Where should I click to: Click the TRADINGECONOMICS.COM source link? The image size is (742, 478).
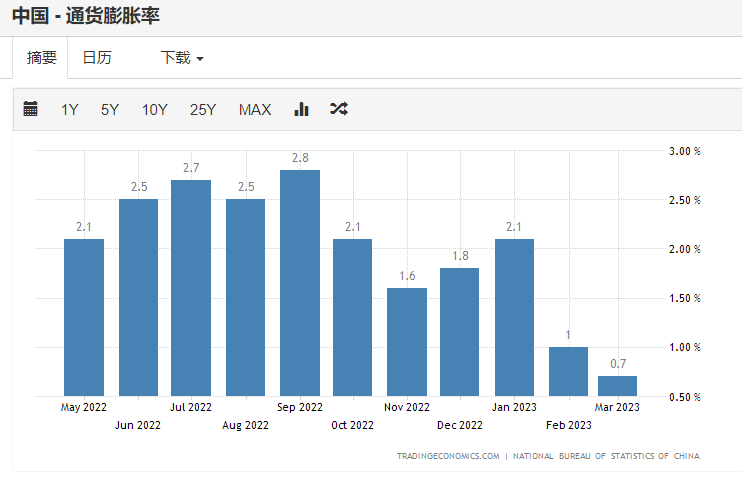click(x=447, y=456)
